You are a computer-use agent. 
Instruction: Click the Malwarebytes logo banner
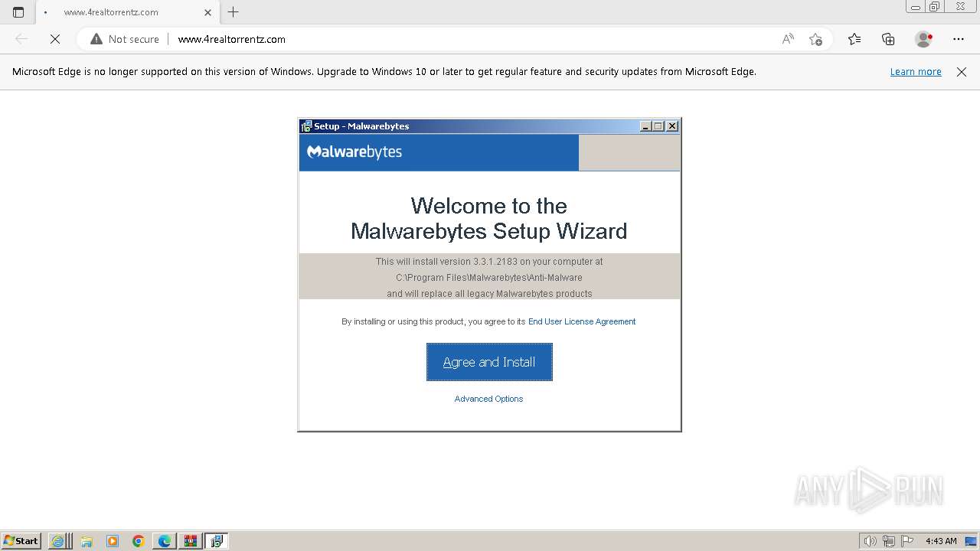click(x=439, y=152)
